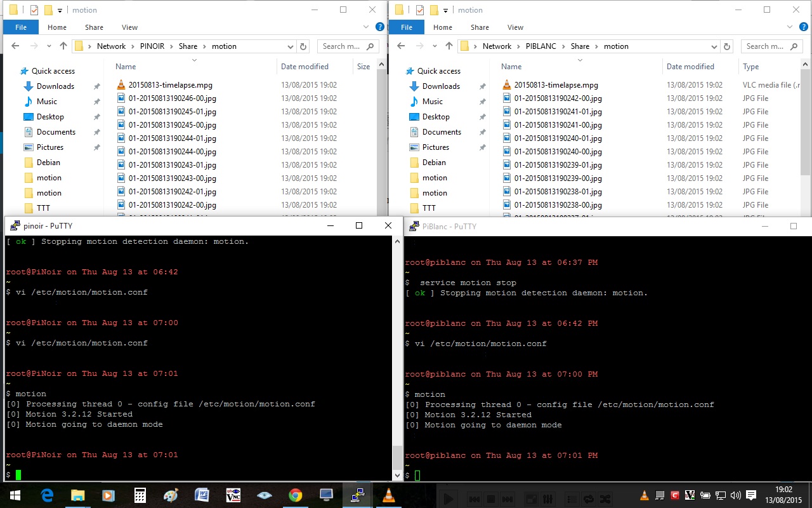Click the Share breadcrumb in the PIBLANC address bar
Screen dimensions: 812x508
[x=580, y=46]
